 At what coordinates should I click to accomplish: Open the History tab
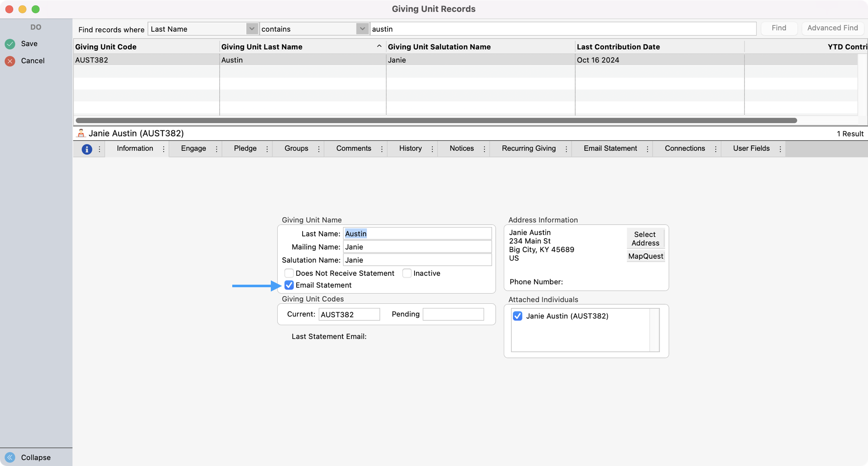[x=410, y=148]
